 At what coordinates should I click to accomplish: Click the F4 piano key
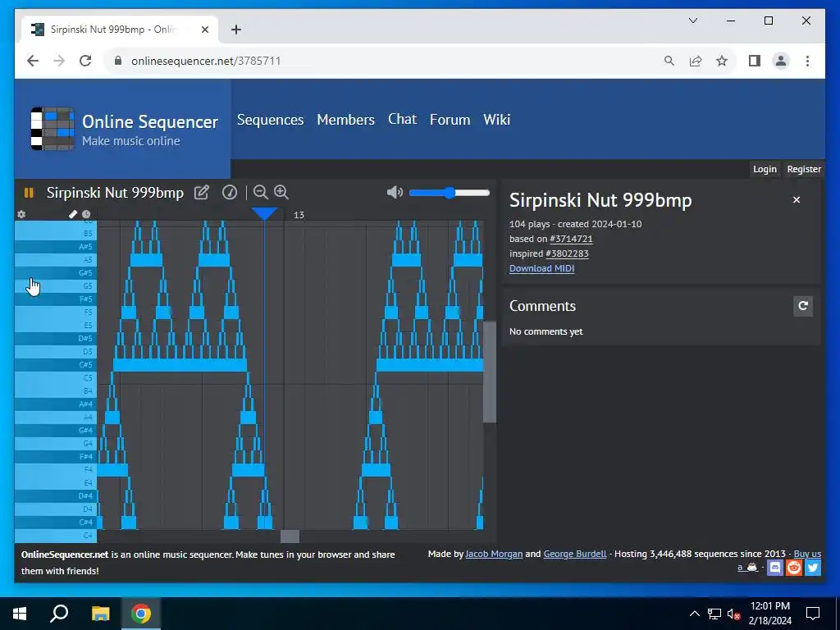[x=55, y=470]
